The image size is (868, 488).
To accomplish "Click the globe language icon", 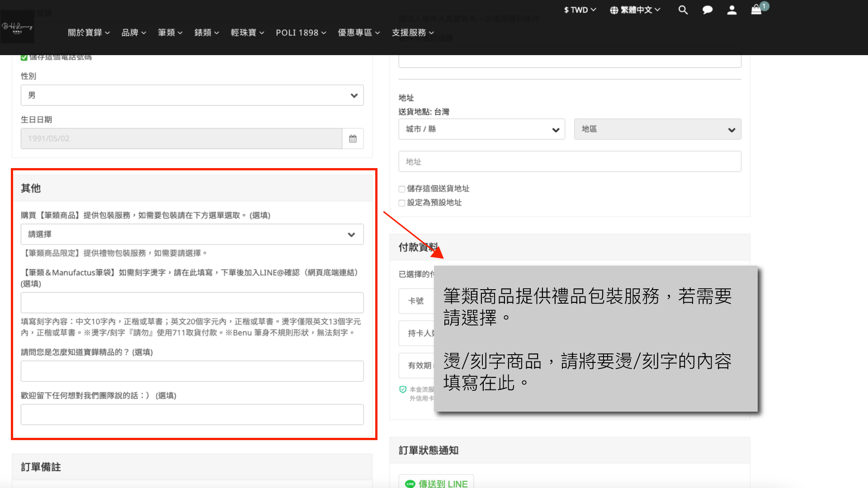I will (x=614, y=10).
